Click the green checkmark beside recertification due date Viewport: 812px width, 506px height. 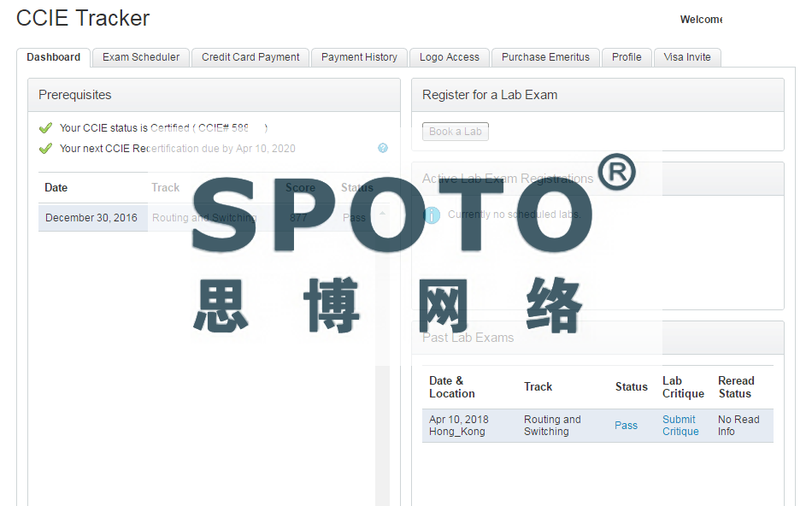[x=46, y=149]
